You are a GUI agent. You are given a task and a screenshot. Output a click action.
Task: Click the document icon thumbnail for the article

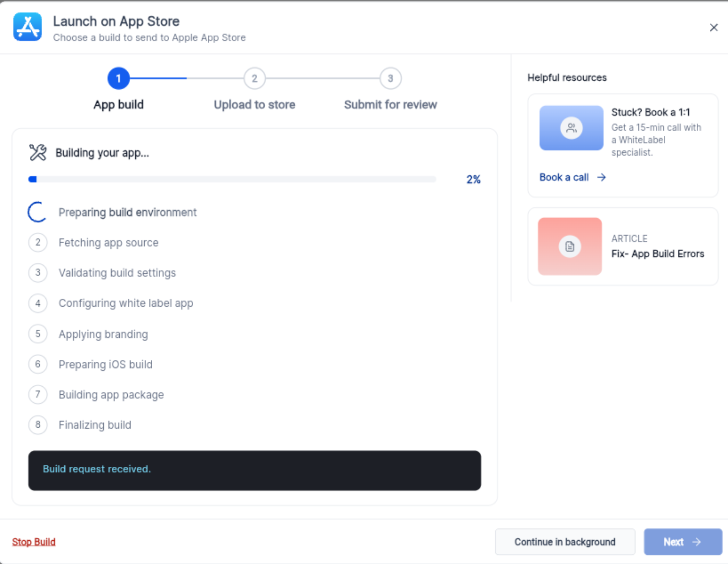[570, 246]
